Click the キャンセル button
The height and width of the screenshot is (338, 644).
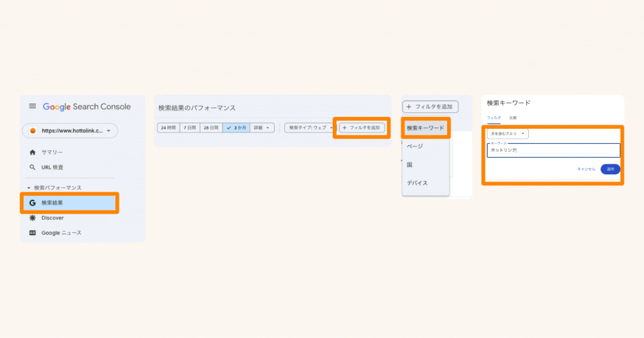point(586,169)
